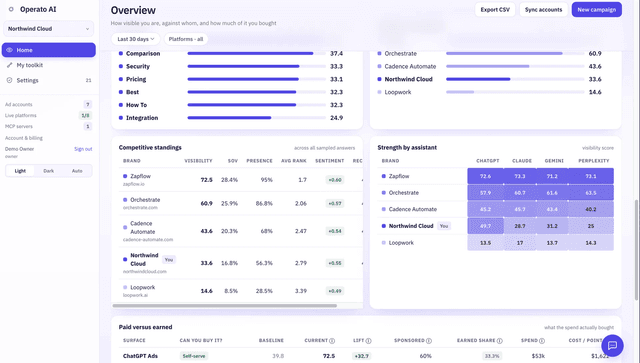Click the Loopwork Perplexity cell 14.3

coord(591,243)
